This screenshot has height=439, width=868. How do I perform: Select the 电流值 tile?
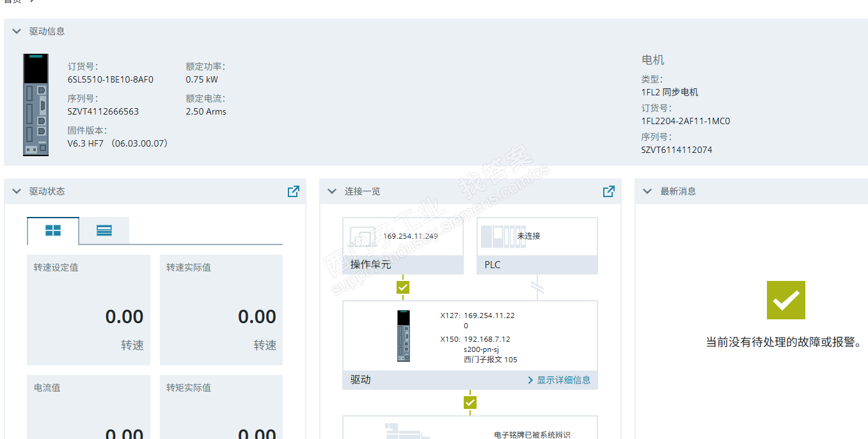tap(89, 407)
